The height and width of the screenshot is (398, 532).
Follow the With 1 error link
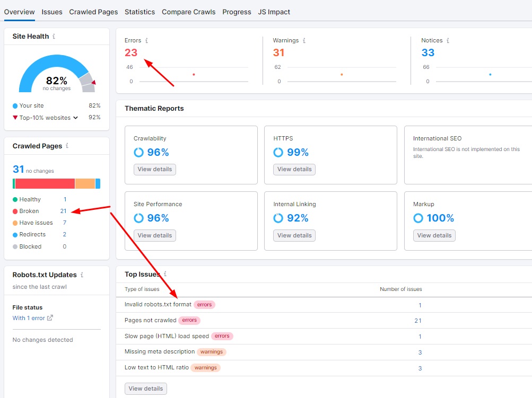point(29,318)
